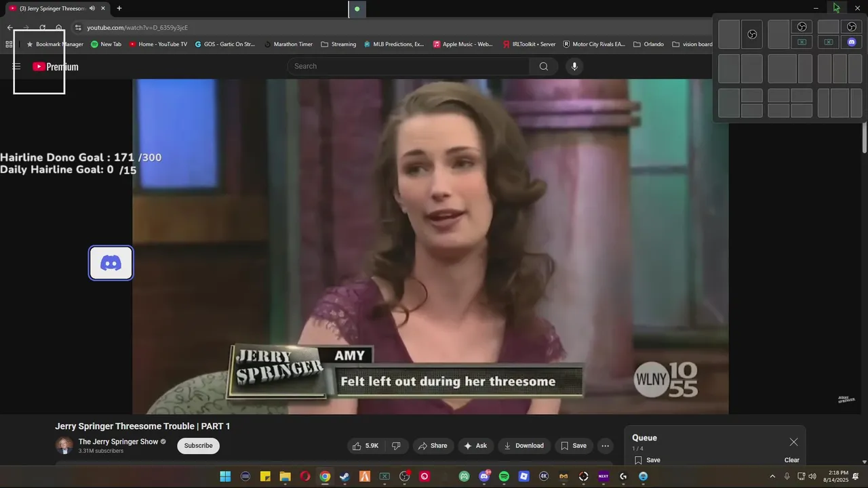Open Sticky Notes from the taskbar
This screenshot has height=488, width=868.
pyautogui.click(x=265, y=476)
